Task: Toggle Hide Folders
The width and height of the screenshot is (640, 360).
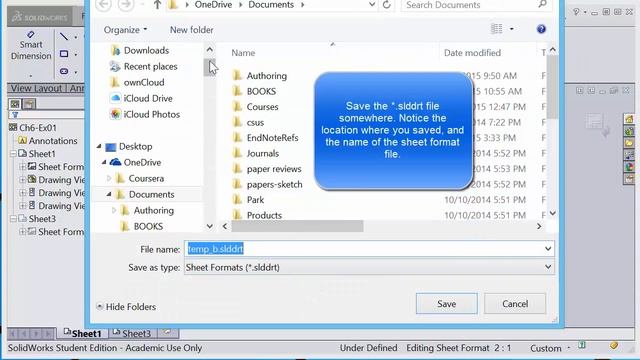Action: click(126, 307)
